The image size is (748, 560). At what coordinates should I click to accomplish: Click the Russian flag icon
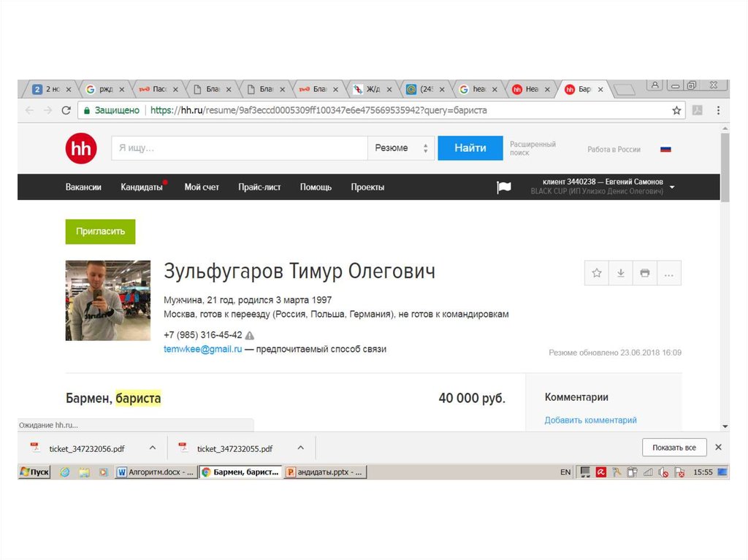click(x=665, y=149)
